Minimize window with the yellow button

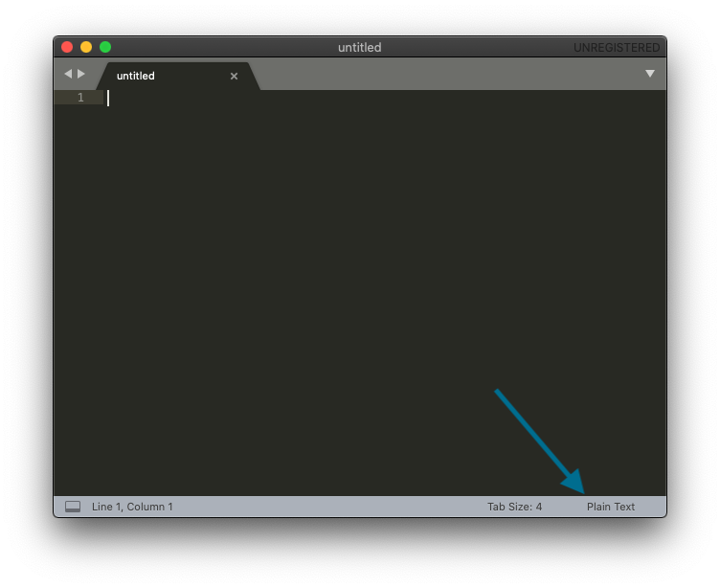coord(86,47)
